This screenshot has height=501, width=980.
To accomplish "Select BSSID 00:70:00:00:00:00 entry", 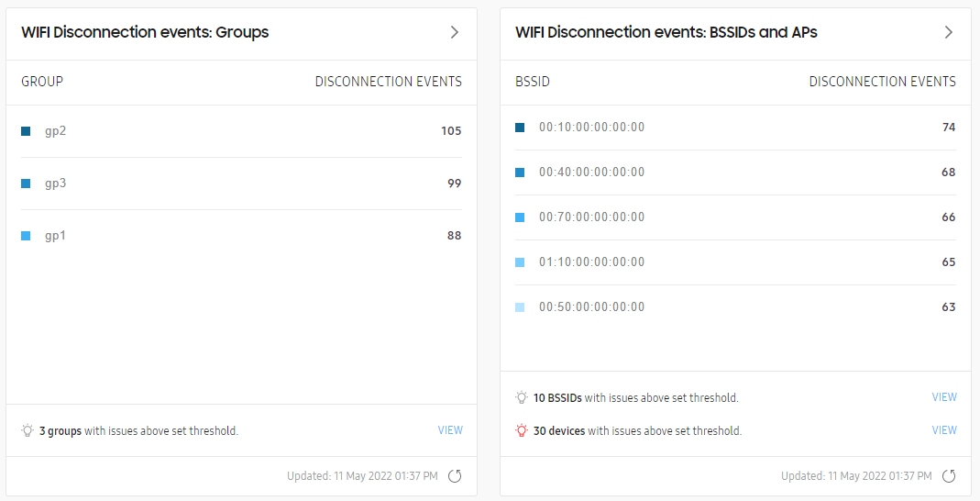I will pos(735,217).
